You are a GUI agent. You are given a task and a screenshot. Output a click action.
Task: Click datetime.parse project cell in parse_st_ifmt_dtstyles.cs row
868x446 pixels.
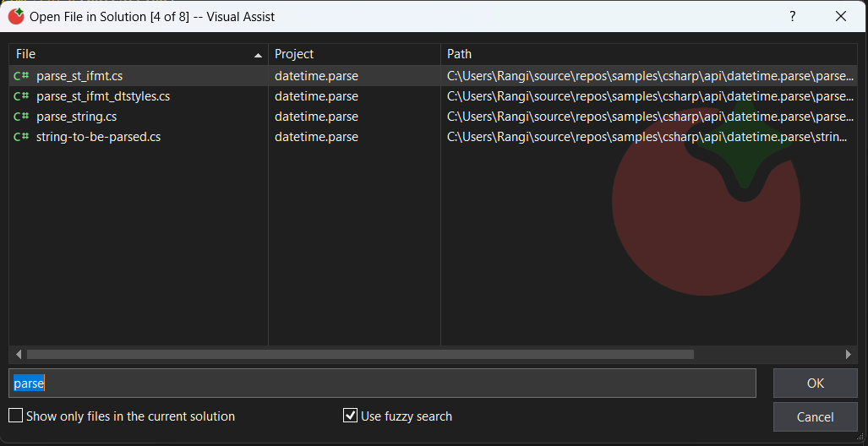[316, 96]
